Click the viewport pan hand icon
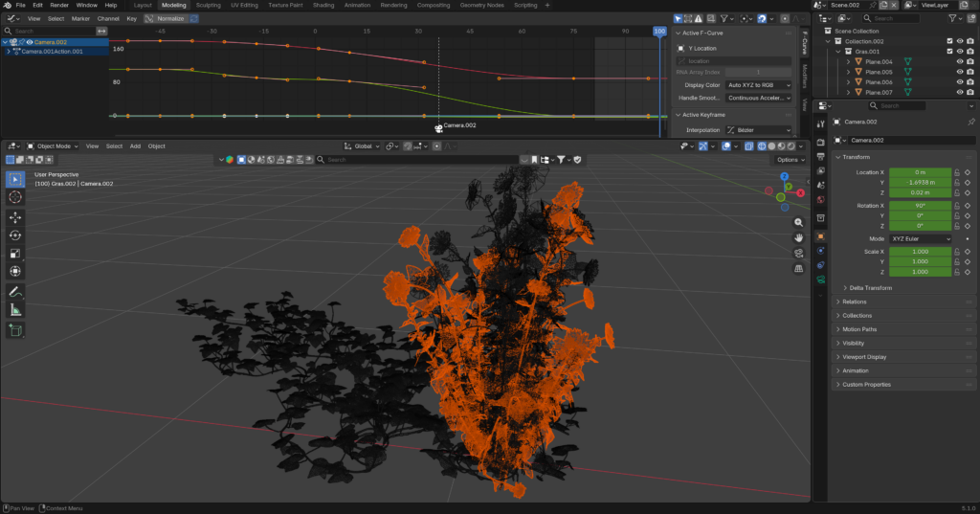The height and width of the screenshot is (514, 980). click(799, 237)
